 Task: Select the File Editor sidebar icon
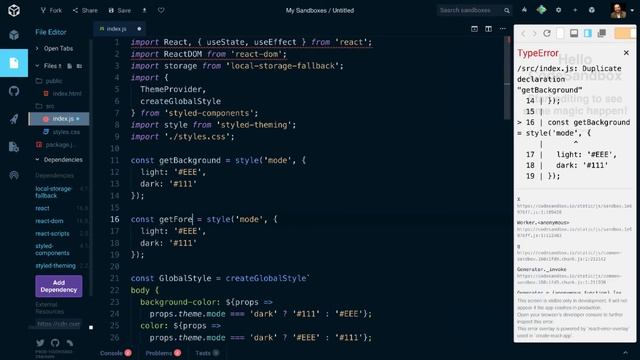tap(14, 63)
